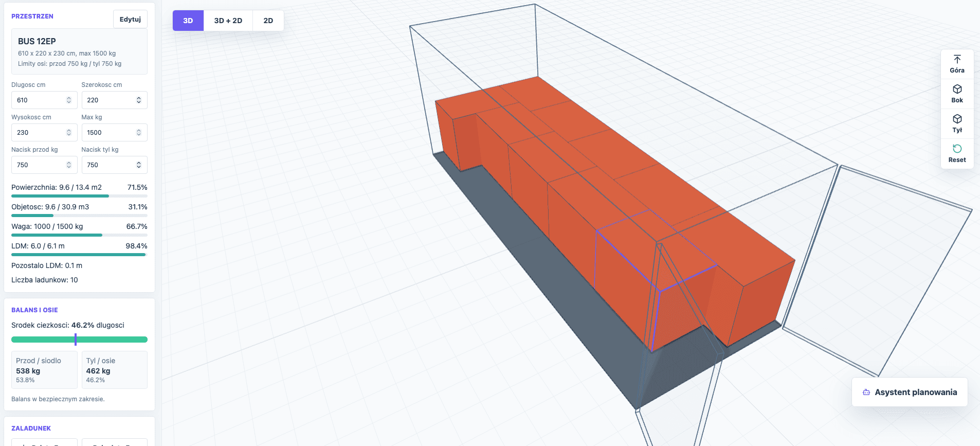The height and width of the screenshot is (446, 980).
Task: Click the BUS 12EP vehicle name
Action: (37, 41)
